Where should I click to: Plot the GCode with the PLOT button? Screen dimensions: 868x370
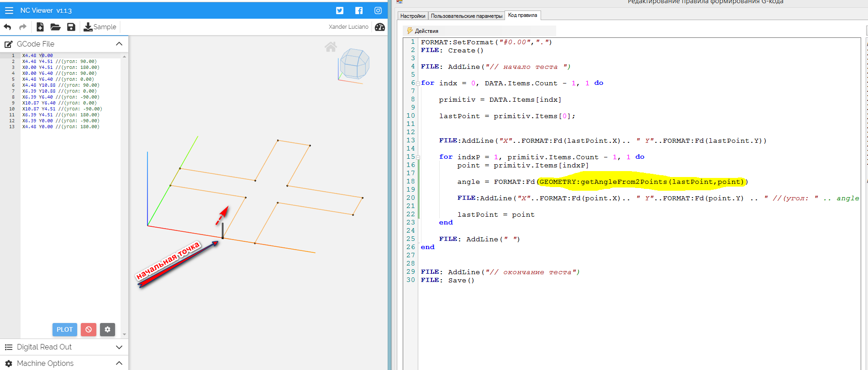65,329
